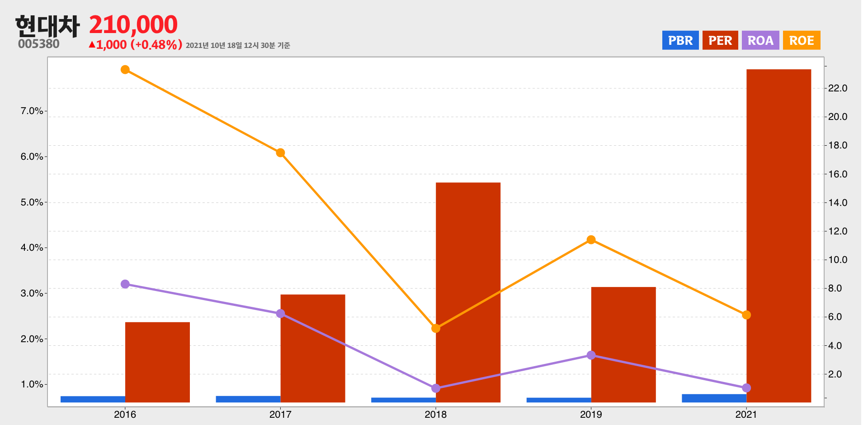Click the 2017 blue PBR bar
The image size is (868, 425).
(248, 399)
